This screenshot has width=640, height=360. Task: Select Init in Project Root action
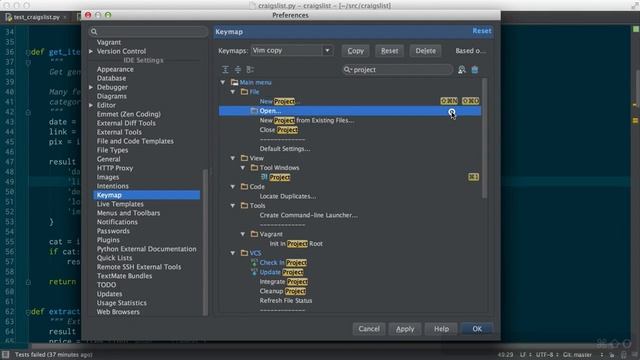pos(296,244)
